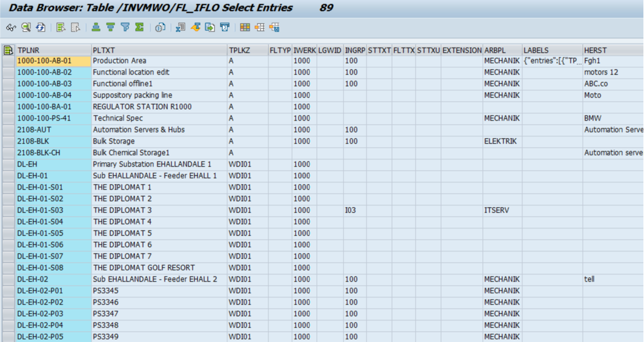The height and width of the screenshot is (342, 644).
Task: Click the Select All icon in table corner
Action: pyautogui.click(x=8, y=50)
